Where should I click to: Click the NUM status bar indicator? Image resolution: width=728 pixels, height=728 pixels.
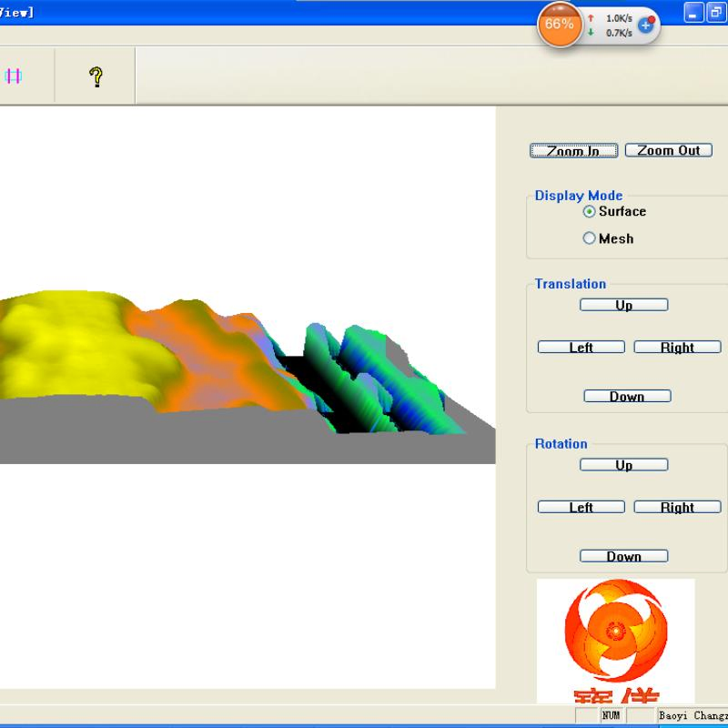(611, 715)
